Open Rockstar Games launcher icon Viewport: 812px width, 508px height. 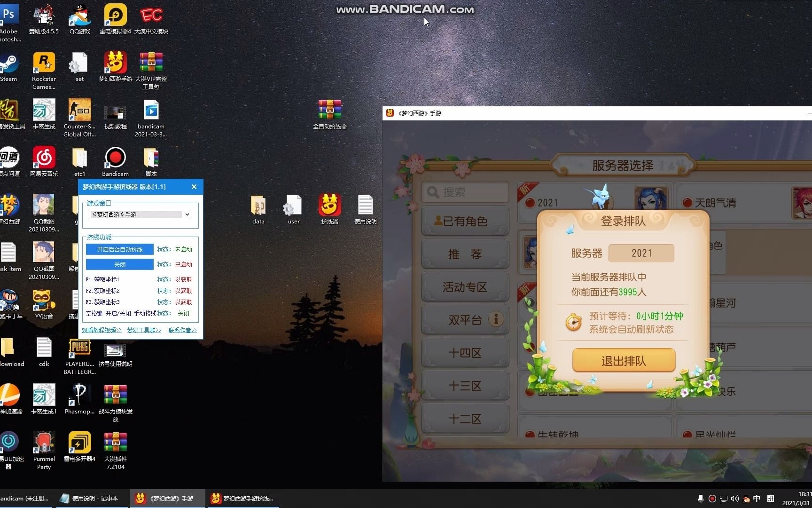44,71
